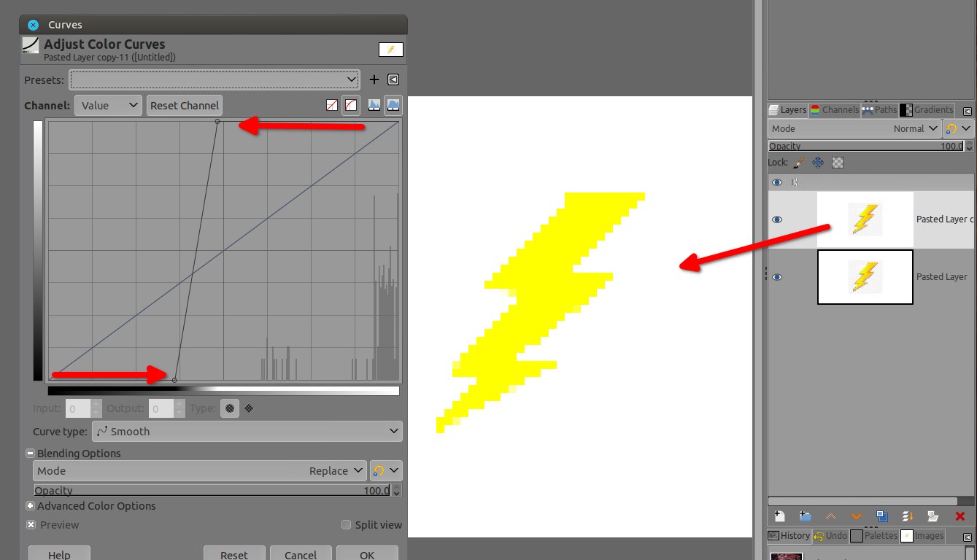Switch to perceptual curve adjustment mode icon
This screenshot has width=977, height=560.
pyautogui.click(x=351, y=106)
